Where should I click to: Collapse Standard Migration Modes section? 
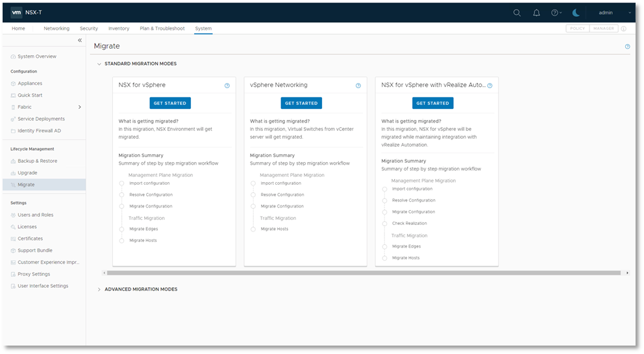click(99, 64)
